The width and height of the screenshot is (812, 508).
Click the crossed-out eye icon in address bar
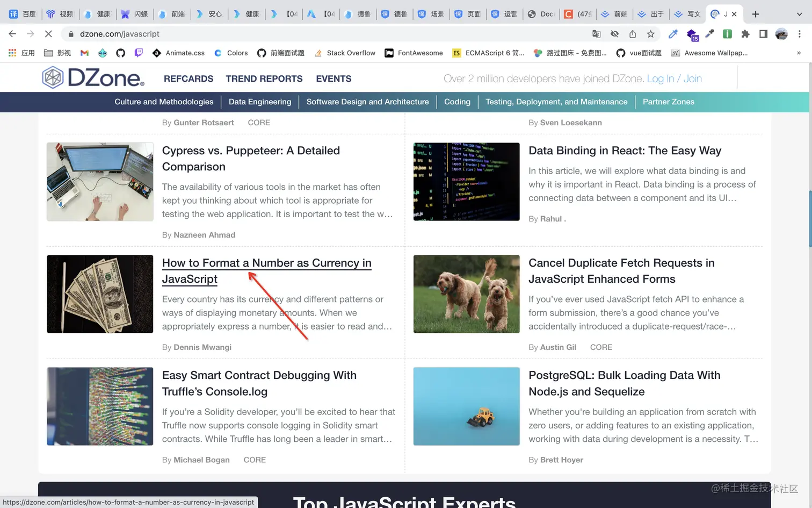pyautogui.click(x=615, y=34)
